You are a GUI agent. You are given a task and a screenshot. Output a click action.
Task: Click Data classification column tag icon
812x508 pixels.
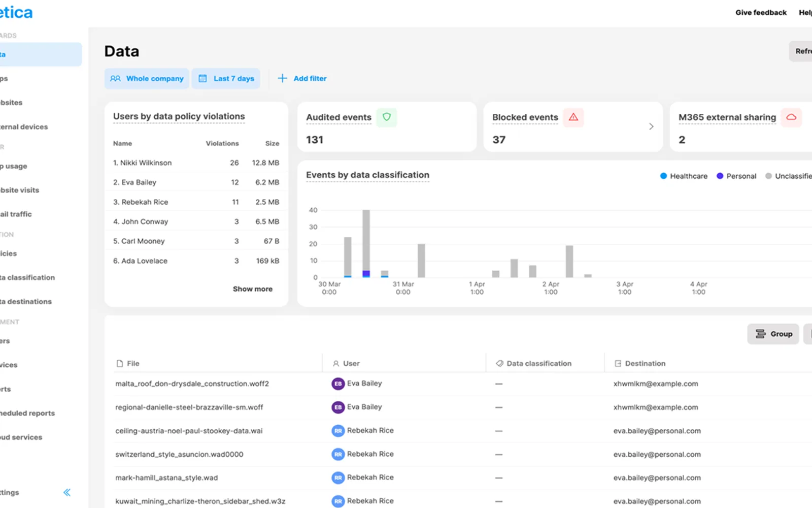click(x=499, y=364)
